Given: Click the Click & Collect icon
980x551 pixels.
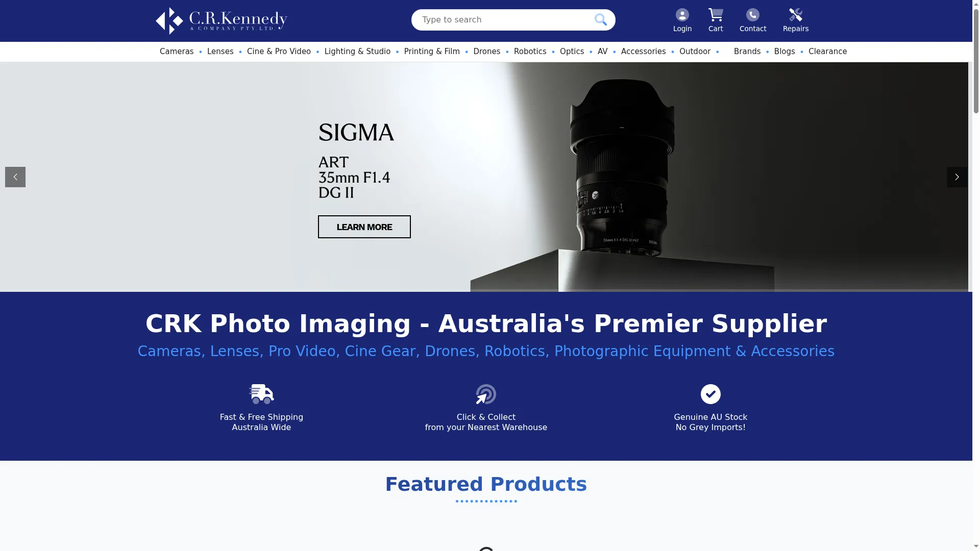Looking at the screenshot, I should (x=486, y=394).
